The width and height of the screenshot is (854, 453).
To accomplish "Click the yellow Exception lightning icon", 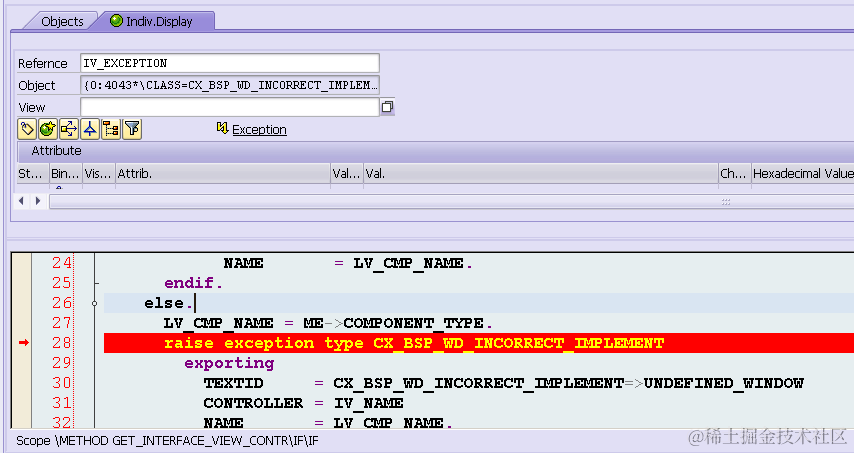I will [x=222, y=128].
